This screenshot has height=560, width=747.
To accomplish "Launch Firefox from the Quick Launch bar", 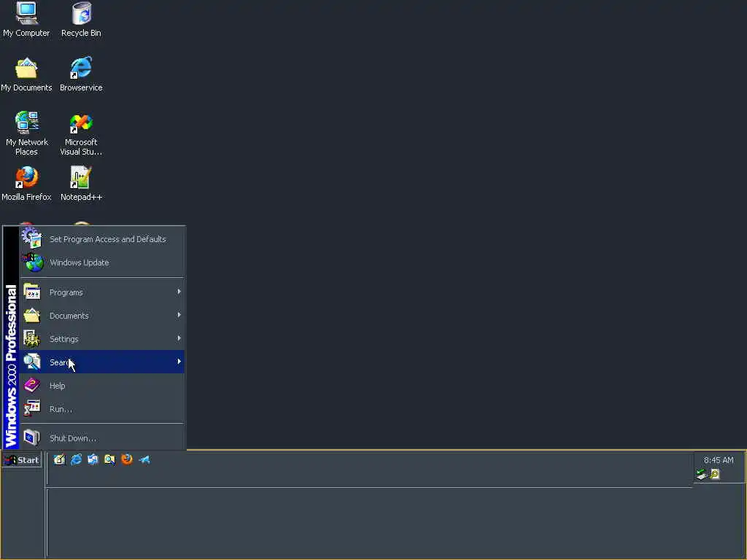I will click(127, 459).
